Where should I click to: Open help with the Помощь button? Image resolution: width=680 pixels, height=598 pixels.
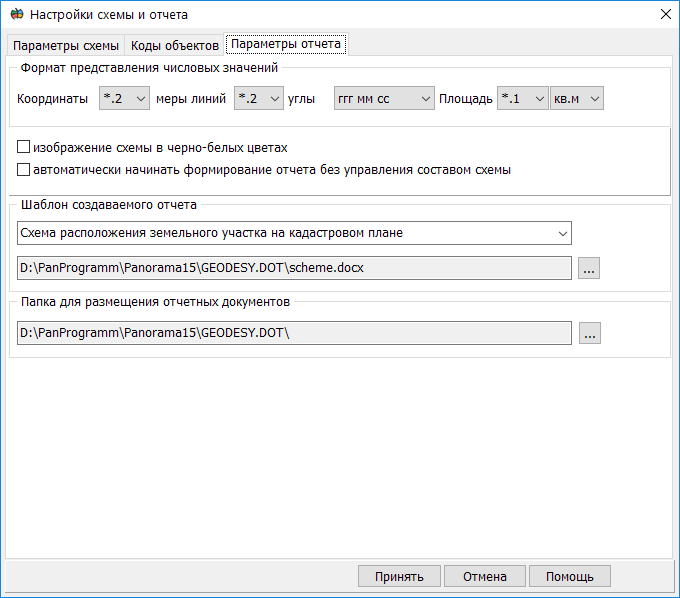click(x=569, y=576)
